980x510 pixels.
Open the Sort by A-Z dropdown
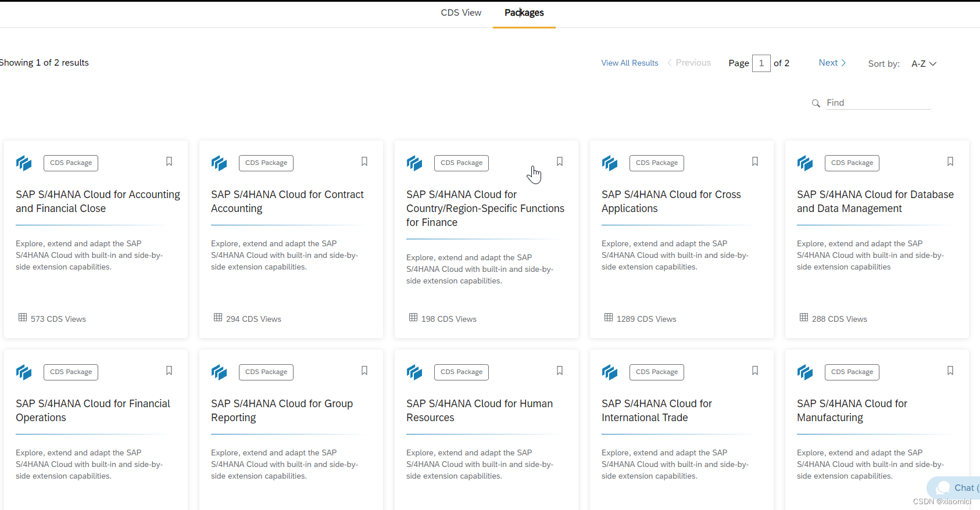click(924, 64)
